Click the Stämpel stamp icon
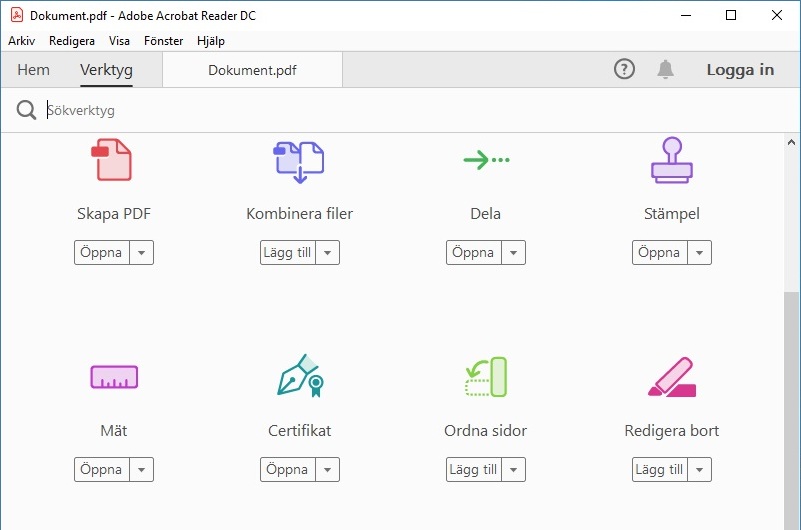Viewport: 801px width, 530px height. coord(672,160)
